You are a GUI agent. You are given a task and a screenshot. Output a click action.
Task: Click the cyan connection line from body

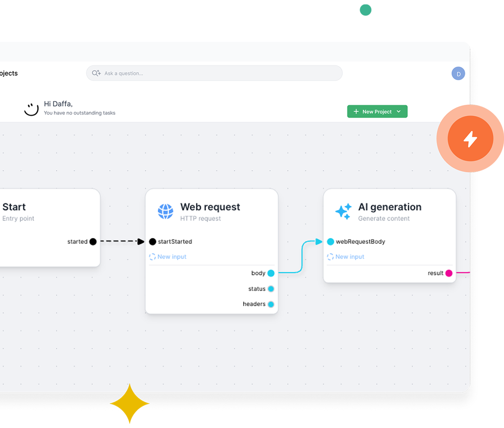pyautogui.click(x=302, y=257)
